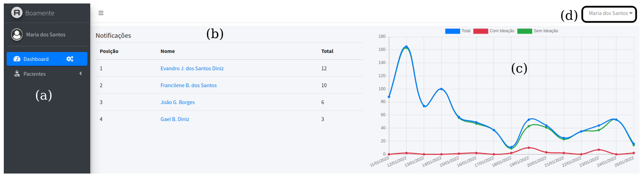Click the sidebar user avatar icon
Viewport: 644px width, 177px height.
tap(17, 35)
